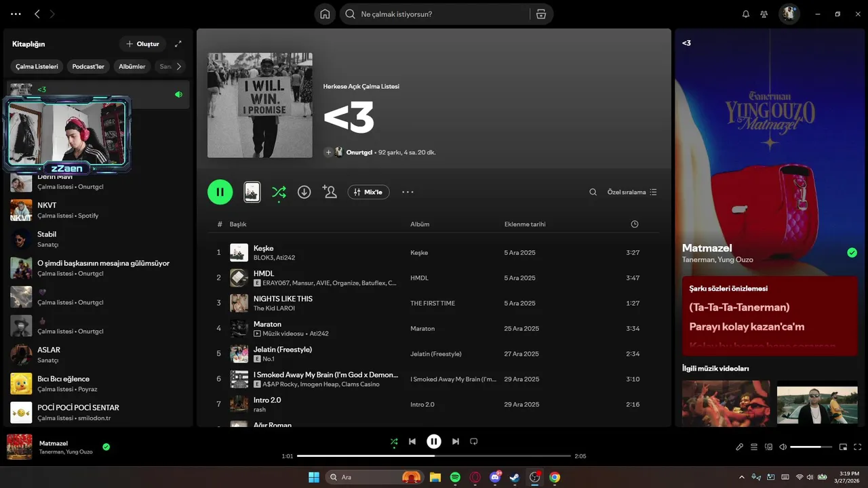Open Steam from the taskbar
The image size is (868, 488).
coord(515,477)
